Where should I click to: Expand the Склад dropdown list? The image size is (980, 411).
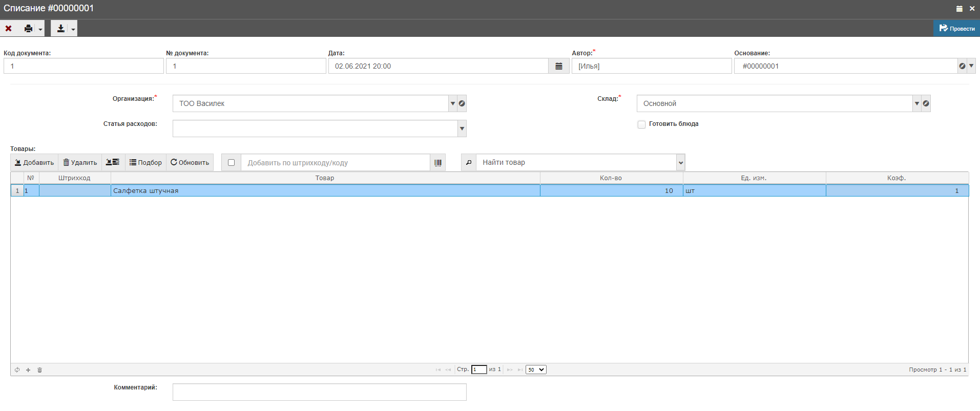click(916, 103)
